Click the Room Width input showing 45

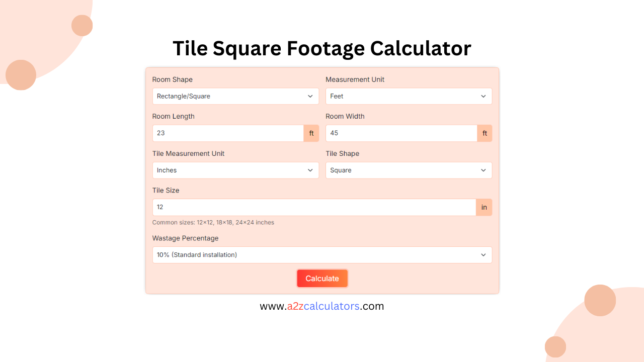(400, 133)
